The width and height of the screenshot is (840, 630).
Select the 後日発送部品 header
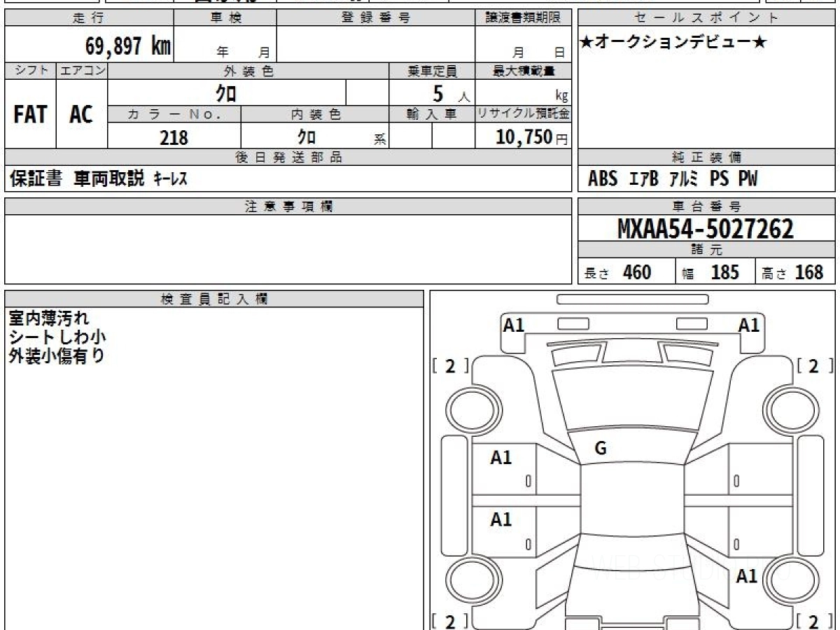pos(288,157)
